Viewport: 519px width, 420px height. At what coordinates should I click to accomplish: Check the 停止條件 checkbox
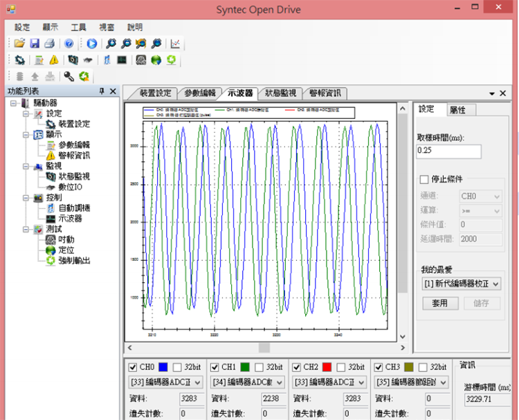424,179
